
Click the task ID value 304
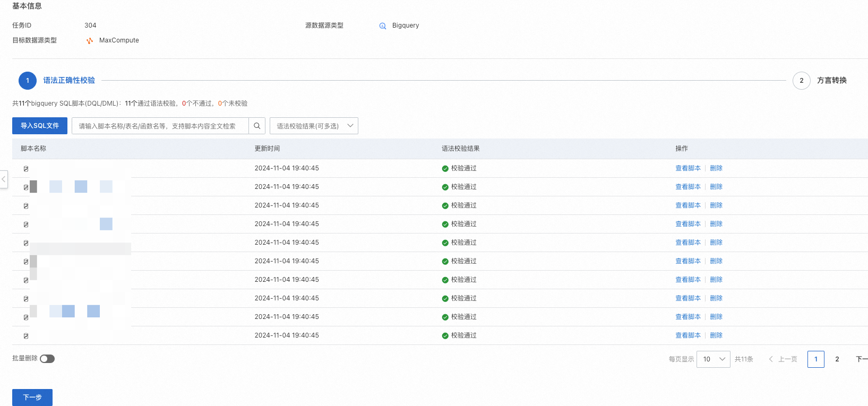pyautogui.click(x=90, y=25)
